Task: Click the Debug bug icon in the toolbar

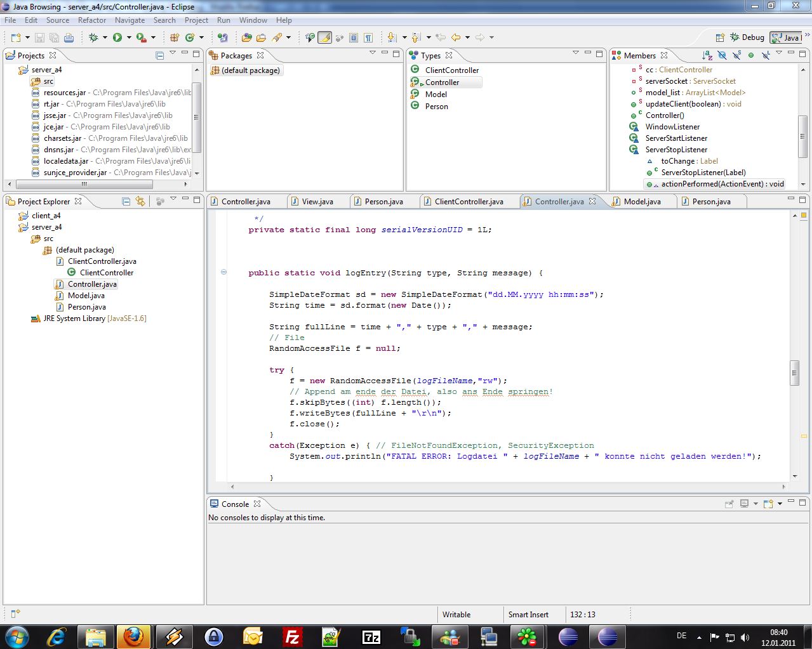Action: point(93,37)
